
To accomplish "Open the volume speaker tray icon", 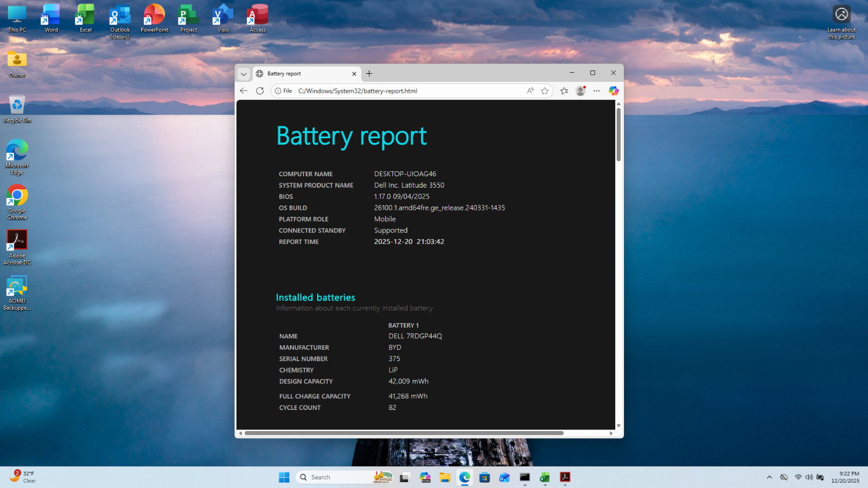I will click(809, 477).
